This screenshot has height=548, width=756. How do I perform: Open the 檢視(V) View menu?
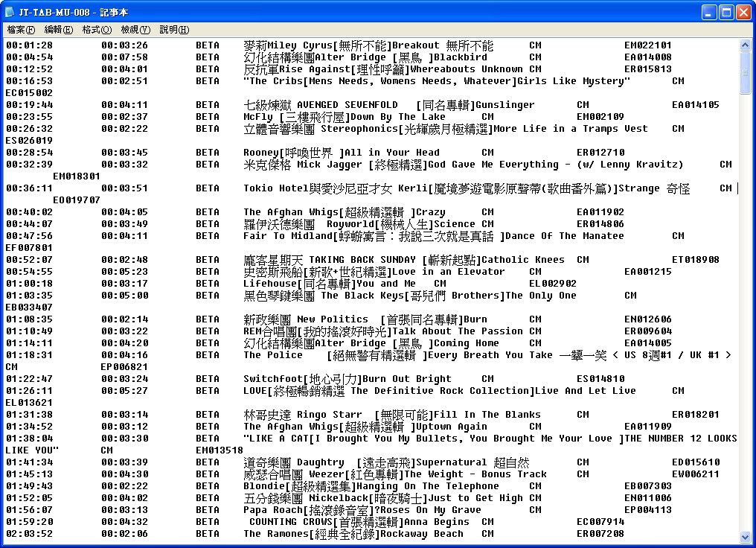tap(135, 30)
